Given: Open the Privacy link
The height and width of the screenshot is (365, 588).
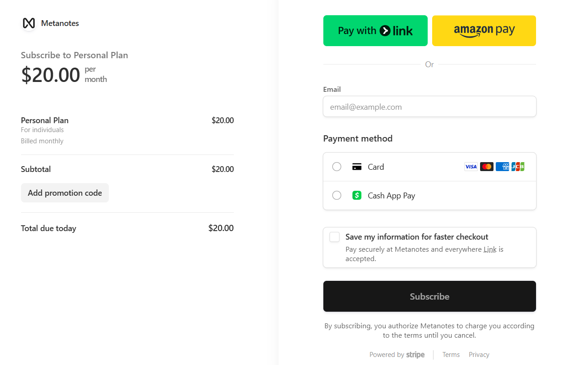Looking at the screenshot, I should pos(479,355).
